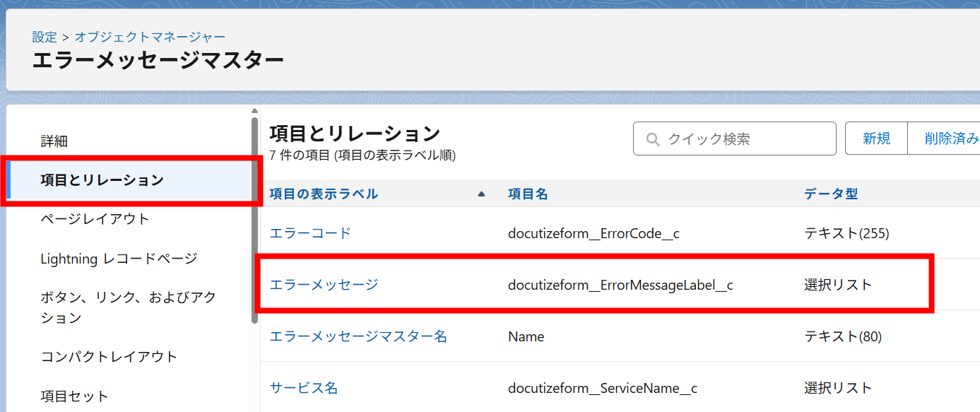Select 詳細 in the sidebar
980x412 pixels.
point(54,141)
